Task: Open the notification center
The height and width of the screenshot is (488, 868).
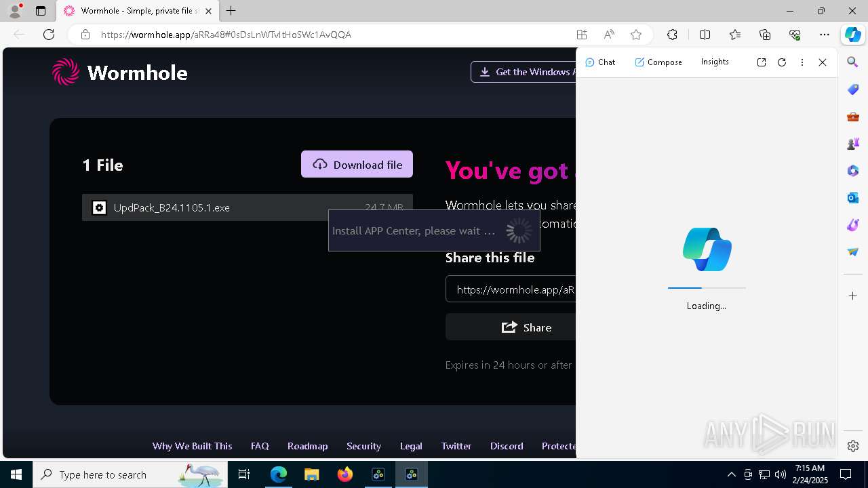Action: (x=846, y=474)
